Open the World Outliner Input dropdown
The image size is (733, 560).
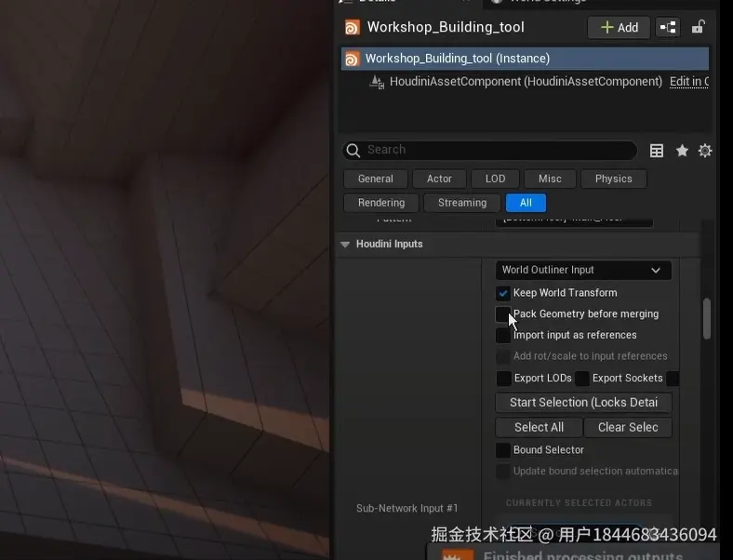click(583, 270)
